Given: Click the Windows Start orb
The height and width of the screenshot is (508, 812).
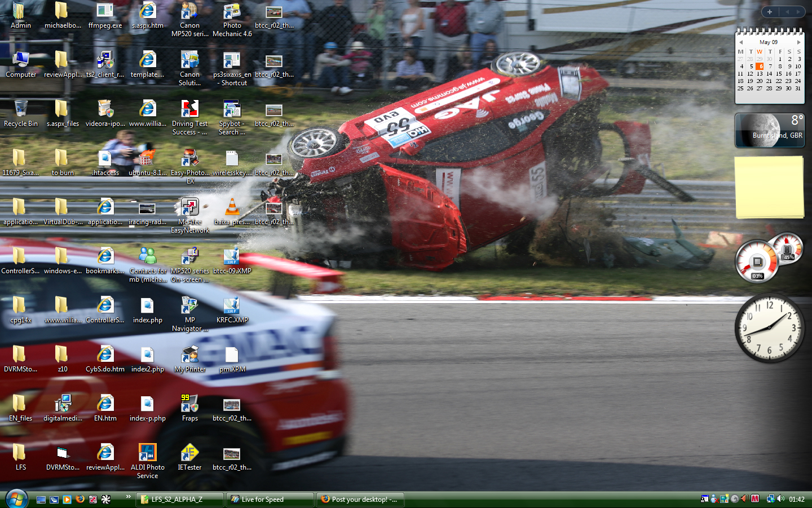Looking at the screenshot, I should tap(16, 499).
